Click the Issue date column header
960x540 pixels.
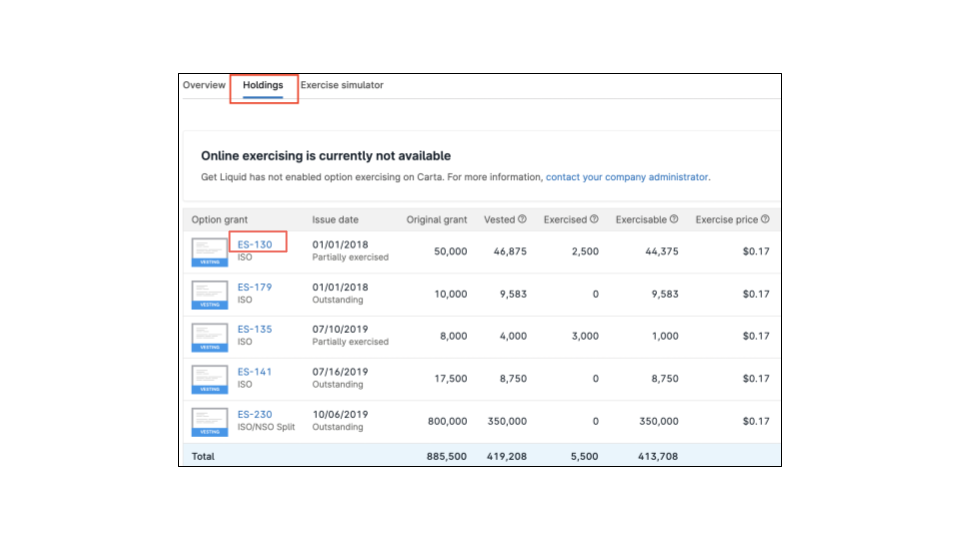(335, 220)
